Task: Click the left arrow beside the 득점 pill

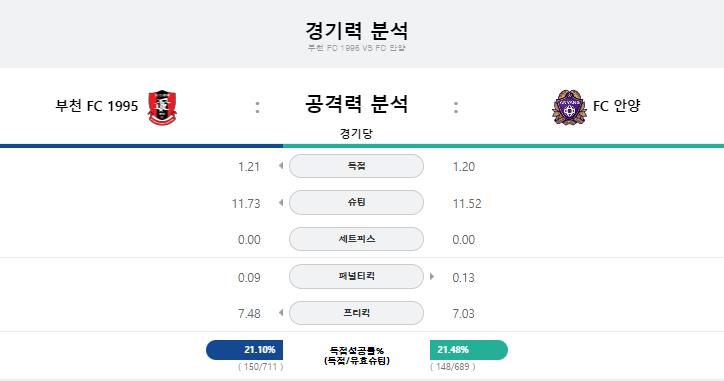Action: pyautogui.click(x=281, y=166)
